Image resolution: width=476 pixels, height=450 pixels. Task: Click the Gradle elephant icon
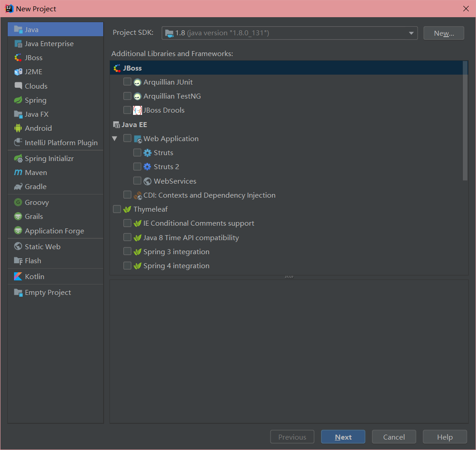click(18, 187)
